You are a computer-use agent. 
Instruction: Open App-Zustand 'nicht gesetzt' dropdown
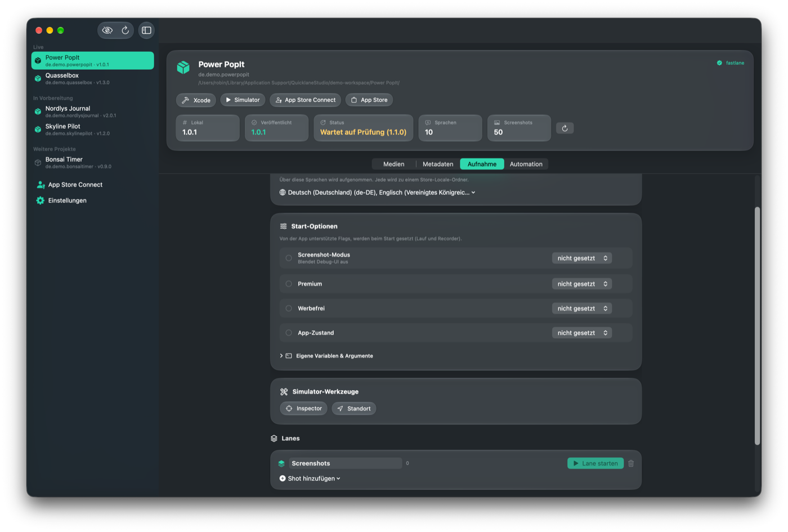pyautogui.click(x=582, y=333)
